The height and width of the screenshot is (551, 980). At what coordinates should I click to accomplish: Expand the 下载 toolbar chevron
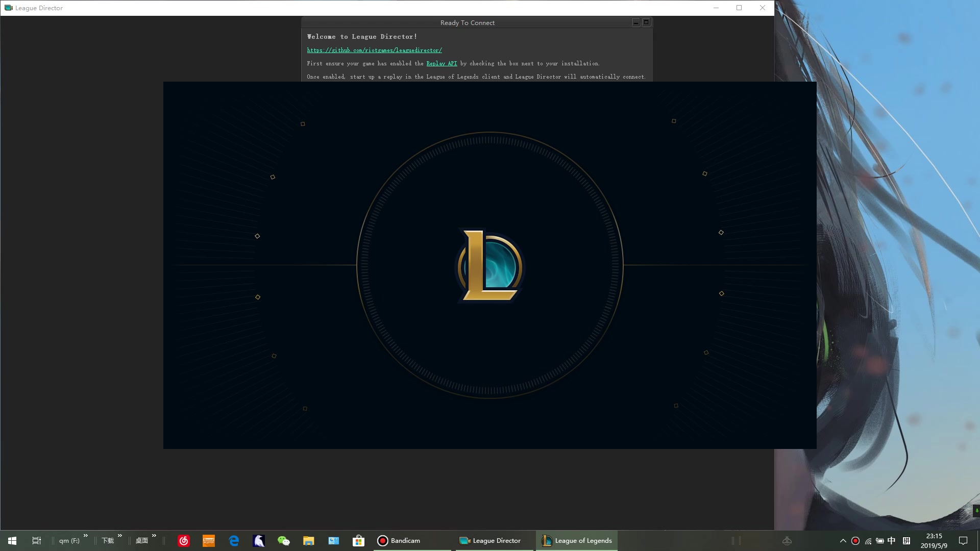point(120,536)
